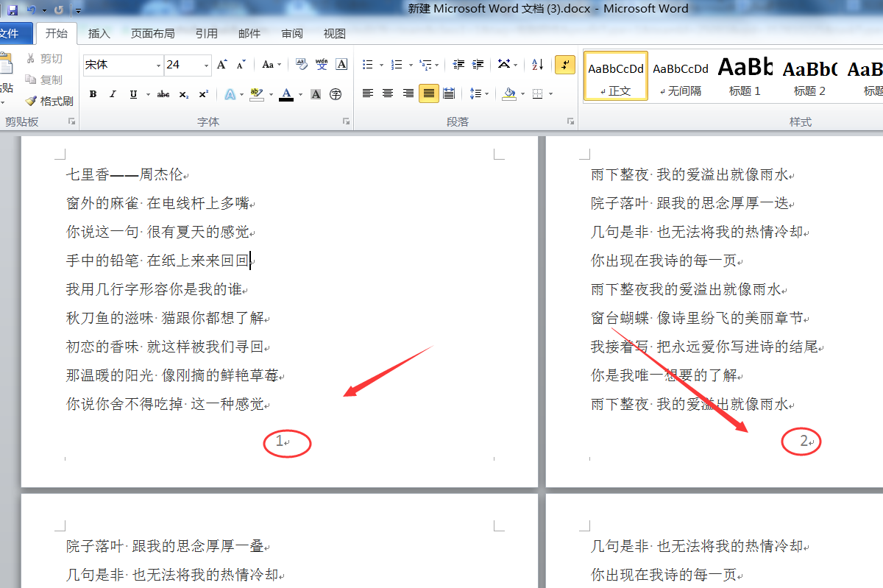
Task: Open the font size dropdown arrow
Action: pos(207,65)
